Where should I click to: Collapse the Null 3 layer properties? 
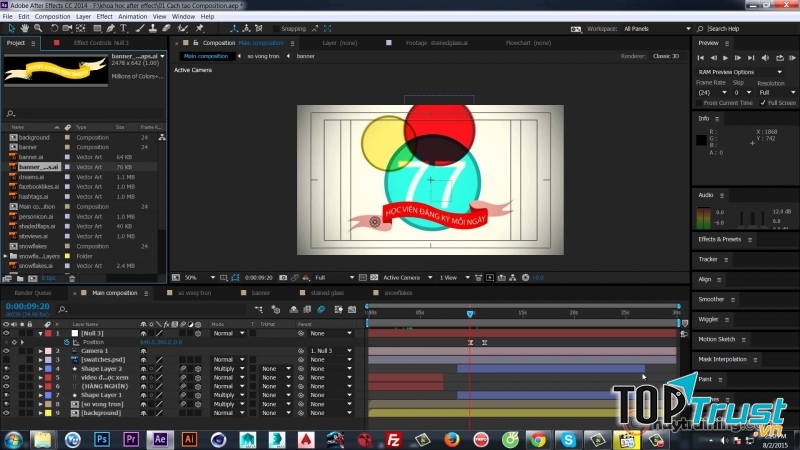pos(41,333)
